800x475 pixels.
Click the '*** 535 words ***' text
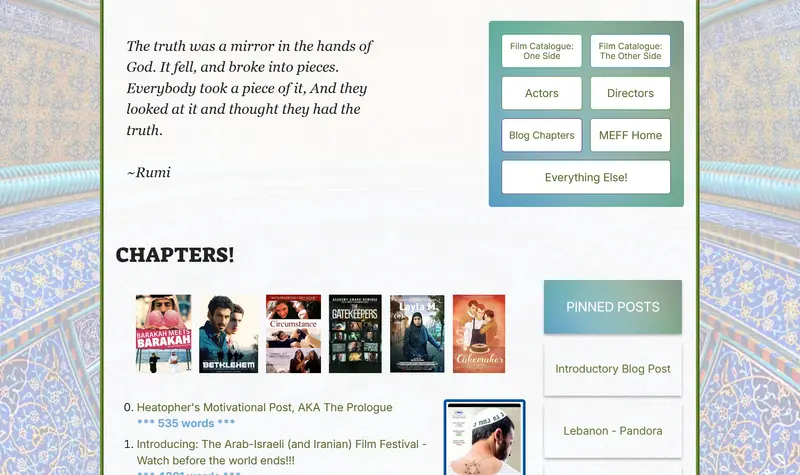tap(186, 423)
